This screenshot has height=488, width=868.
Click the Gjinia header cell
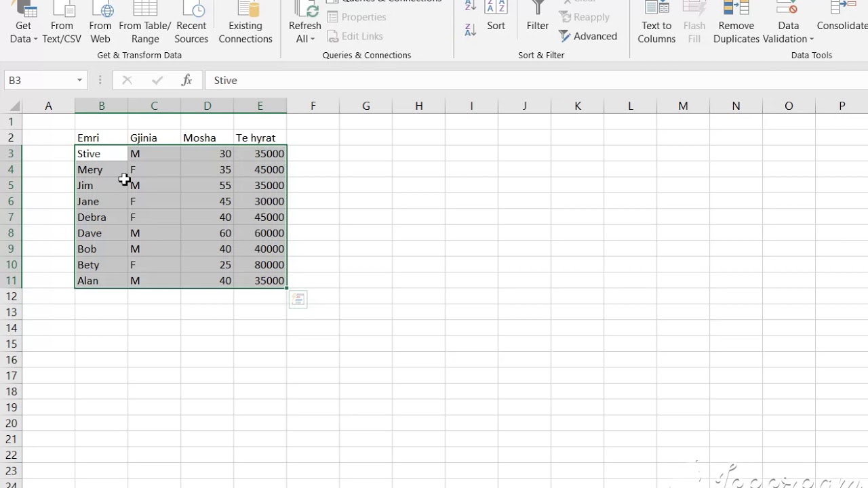click(154, 138)
